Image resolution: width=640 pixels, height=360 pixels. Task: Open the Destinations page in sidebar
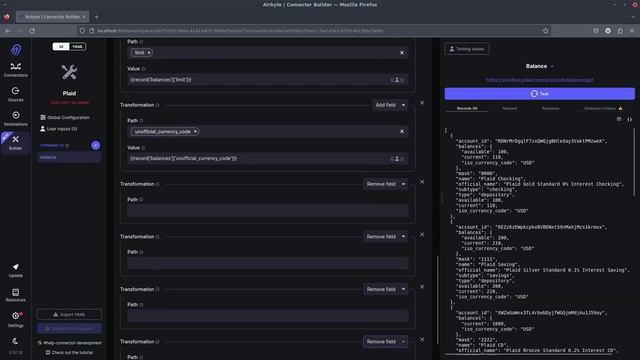[x=16, y=118]
